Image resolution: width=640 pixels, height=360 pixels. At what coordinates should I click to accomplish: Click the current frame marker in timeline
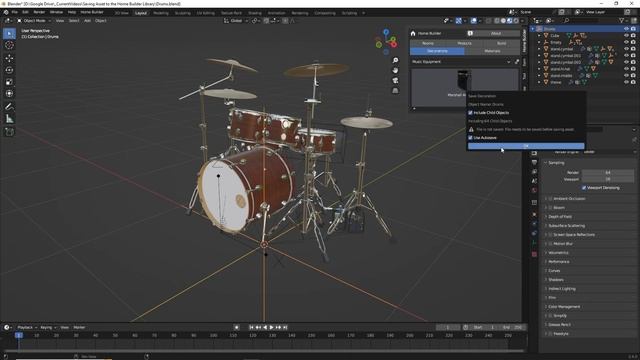(19, 335)
